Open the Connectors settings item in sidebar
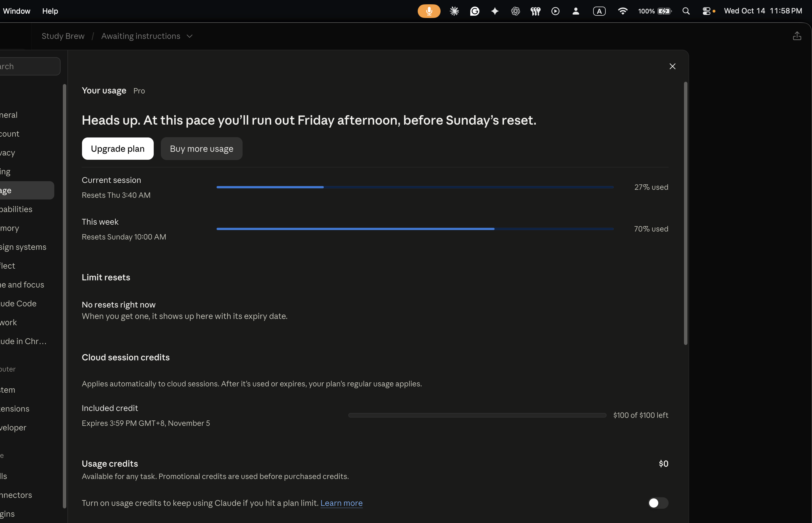This screenshot has height=523, width=812. (27, 495)
